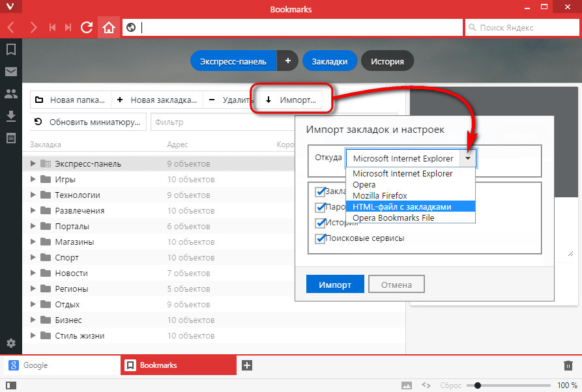This screenshot has height=392, width=582.
Task: Select Opera from the source list
Action: (x=411, y=185)
